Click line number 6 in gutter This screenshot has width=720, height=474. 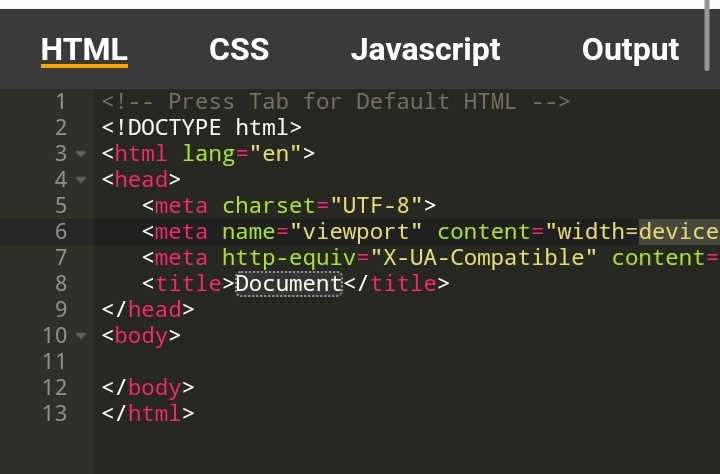(x=61, y=231)
